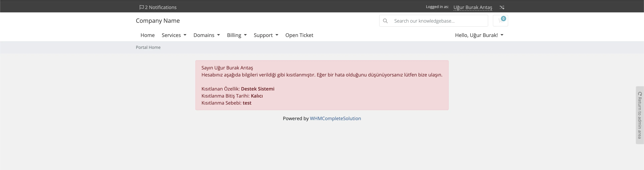Screen dimensions: 644x170
Task: Click the Uğur Burak Arıtaş logged-in link
Action: click(x=472, y=8)
